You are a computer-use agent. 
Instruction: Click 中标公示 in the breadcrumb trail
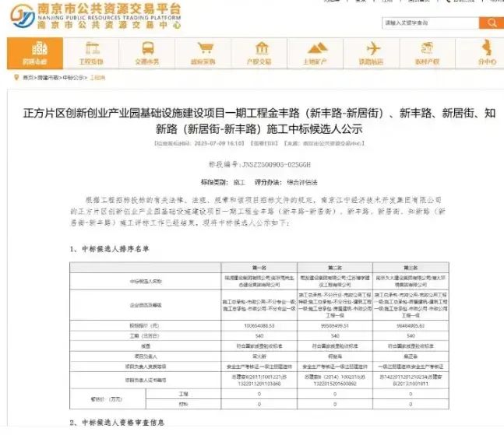73,78
